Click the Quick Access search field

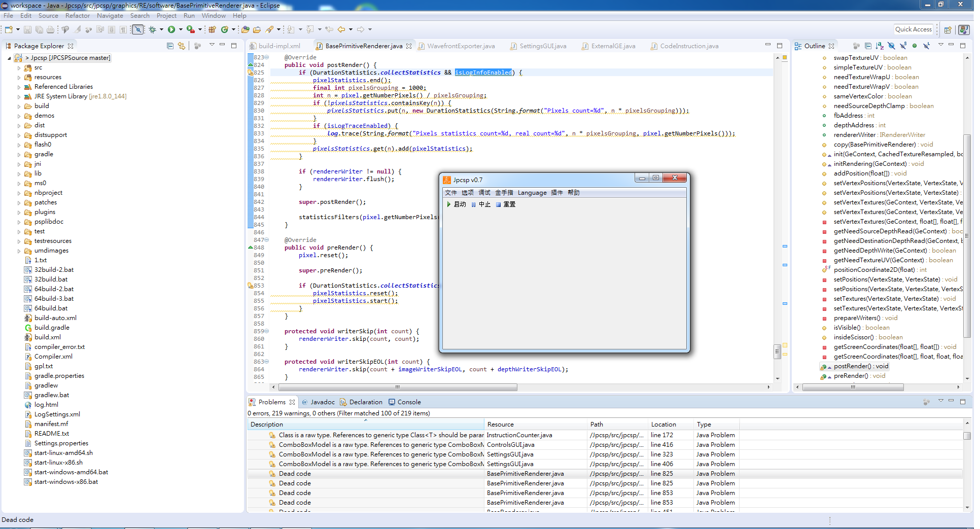(913, 29)
